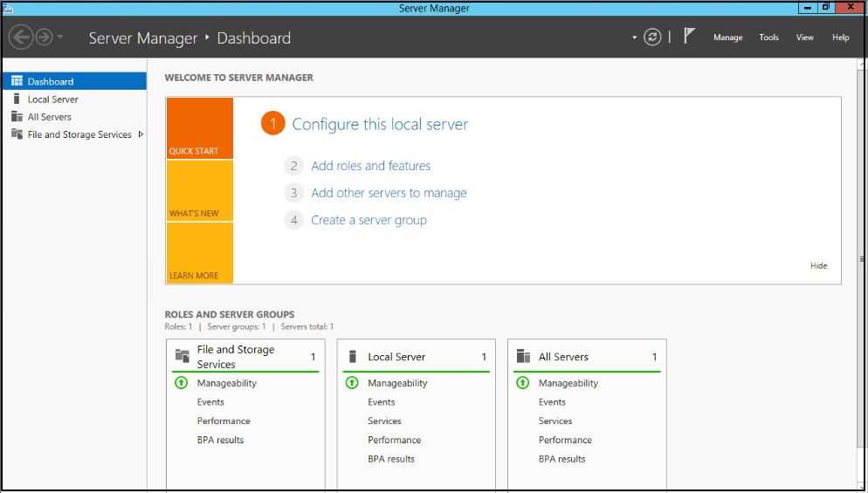This screenshot has width=868, height=493.
Task: Click the Server Manager title bar app icon
Action: pyautogui.click(x=9, y=9)
